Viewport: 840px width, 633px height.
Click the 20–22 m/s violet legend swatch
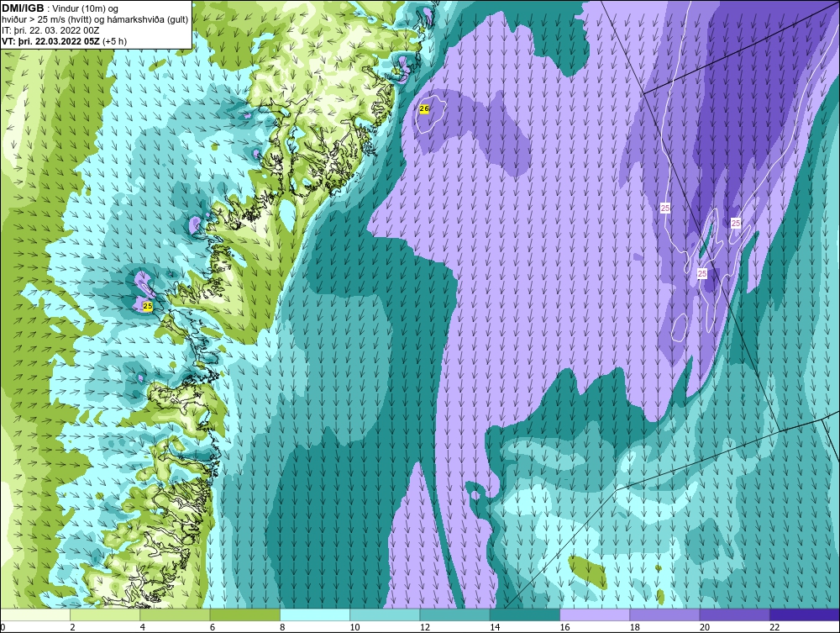(735, 615)
